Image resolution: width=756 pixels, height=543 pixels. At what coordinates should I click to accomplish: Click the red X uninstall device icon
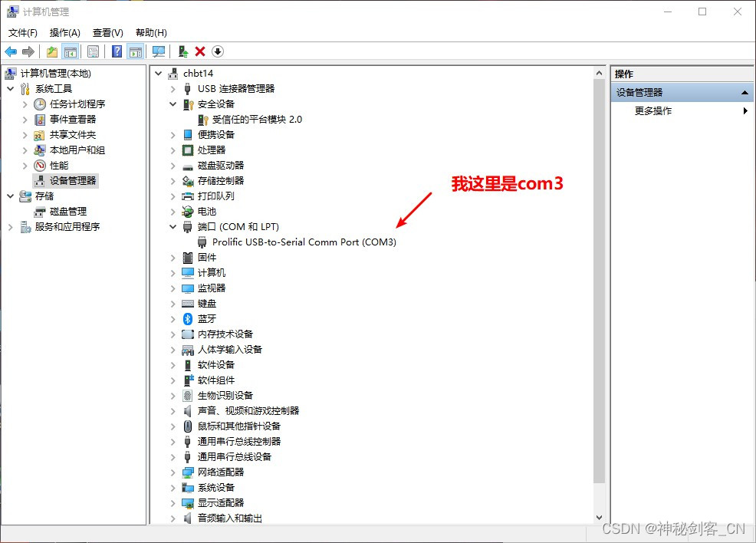(x=200, y=51)
